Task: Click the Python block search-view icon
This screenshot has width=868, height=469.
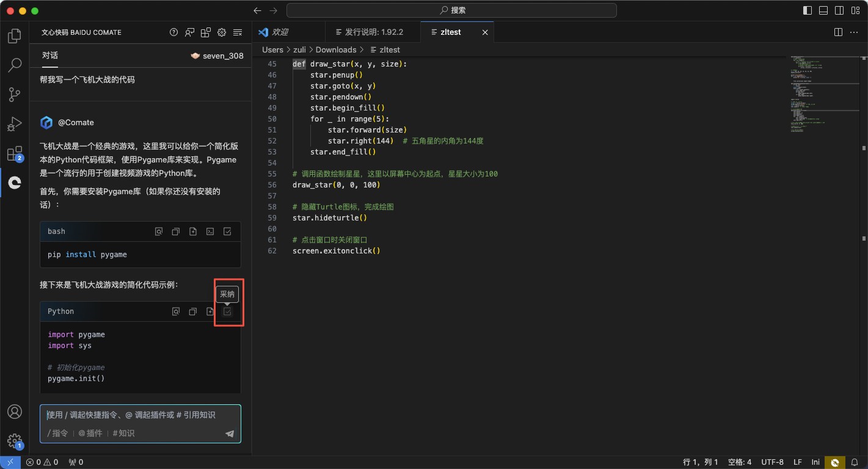Action: pos(176,311)
